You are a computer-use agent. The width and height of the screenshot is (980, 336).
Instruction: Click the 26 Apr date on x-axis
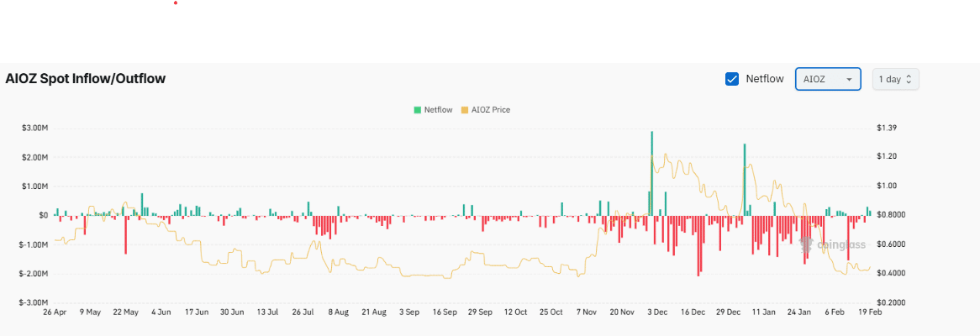[x=55, y=312]
